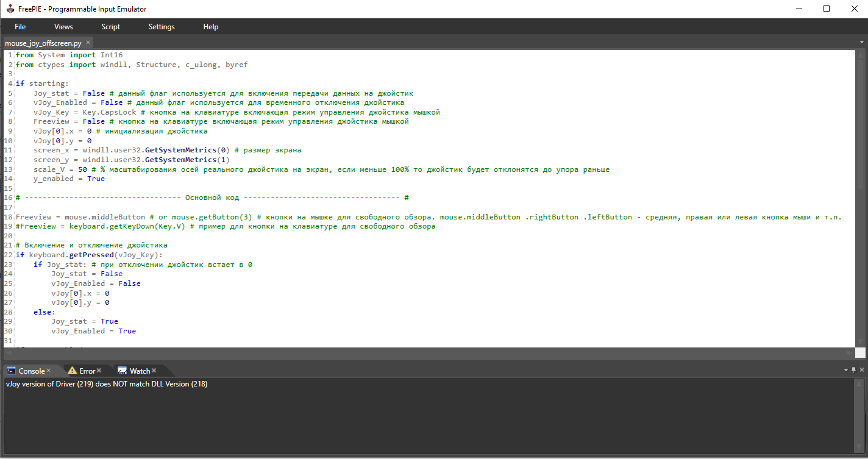The height and width of the screenshot is (459, 868).
Task: Close the Error tab
Action: 99,371
